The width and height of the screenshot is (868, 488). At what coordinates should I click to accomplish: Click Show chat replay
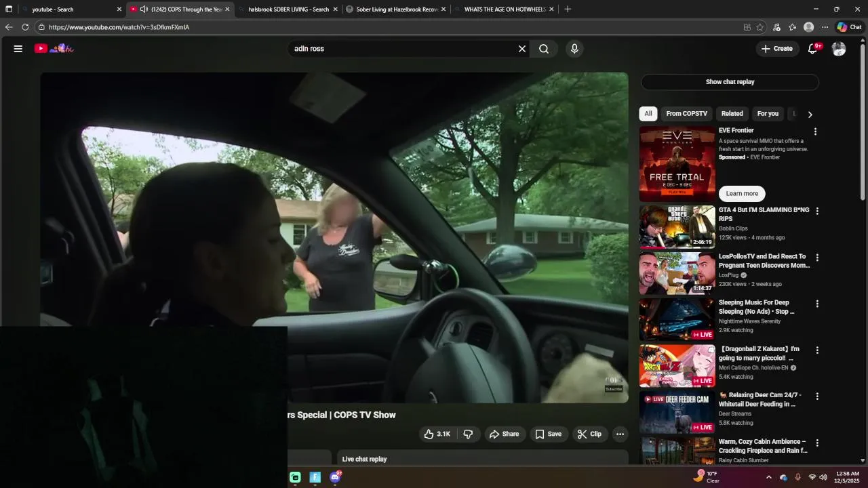click(x=730, y=82)
